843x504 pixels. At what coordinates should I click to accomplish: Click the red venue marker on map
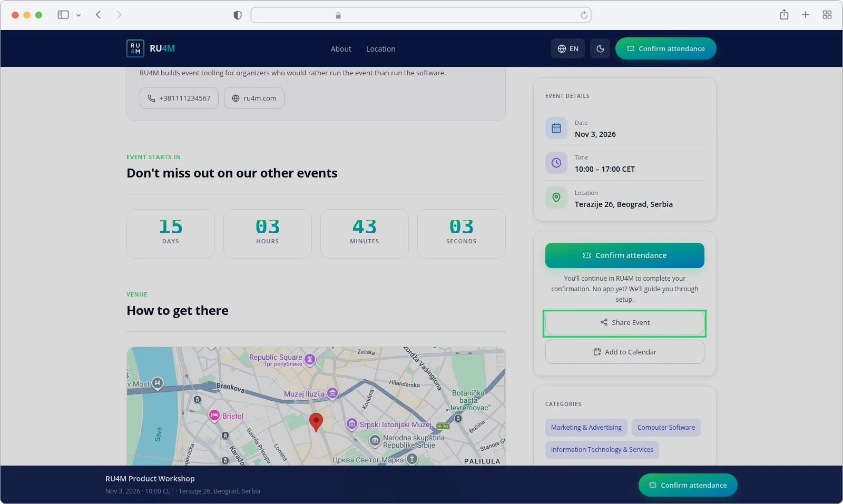pyautogui.click(x=316, y=421)
